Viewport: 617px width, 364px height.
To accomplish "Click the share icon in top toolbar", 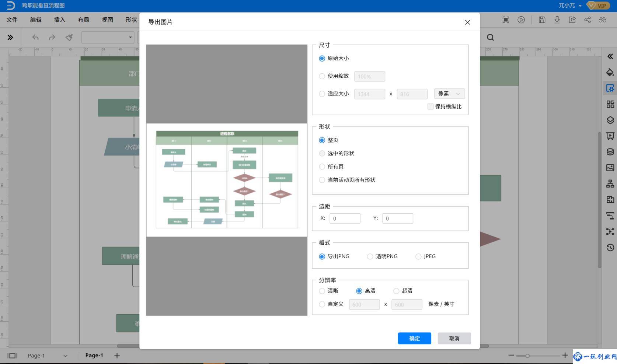I will coord(587,20).
